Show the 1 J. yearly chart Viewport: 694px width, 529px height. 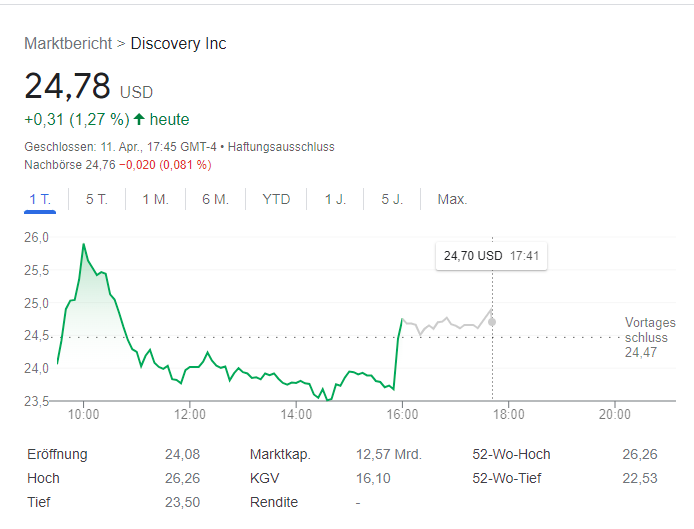coord(335,199)
